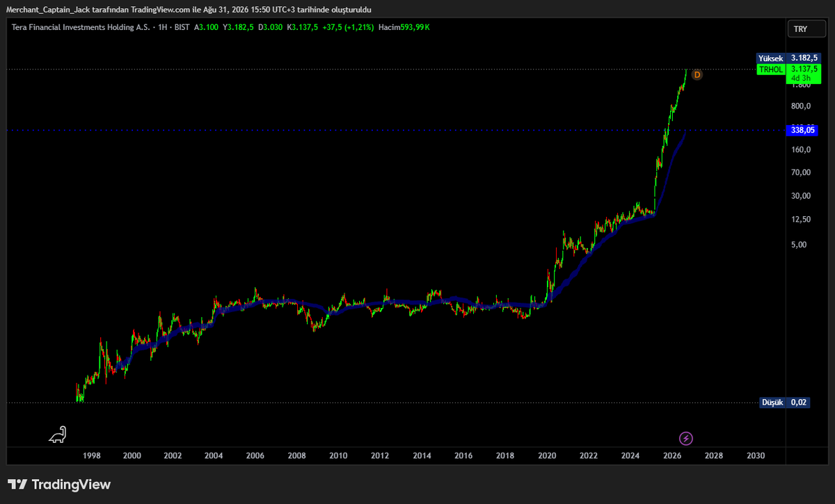This screenshot has width=835, height=504.
Task: Open the TradingView logo link
Action: (59, 485)
